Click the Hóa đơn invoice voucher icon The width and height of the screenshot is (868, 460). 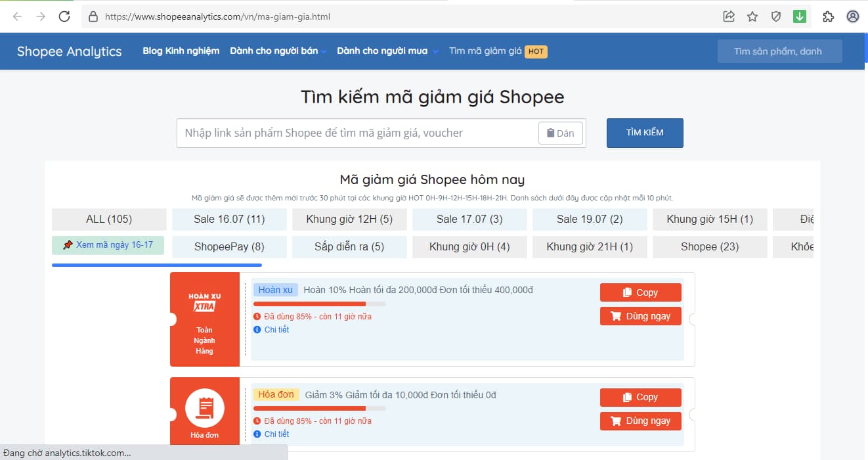pos(204,409)
